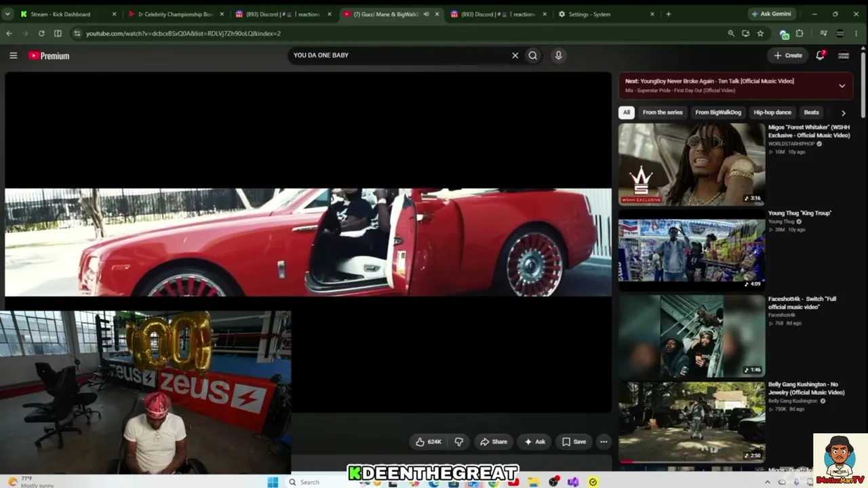Close the Settings - System tab

click(652, 14)
